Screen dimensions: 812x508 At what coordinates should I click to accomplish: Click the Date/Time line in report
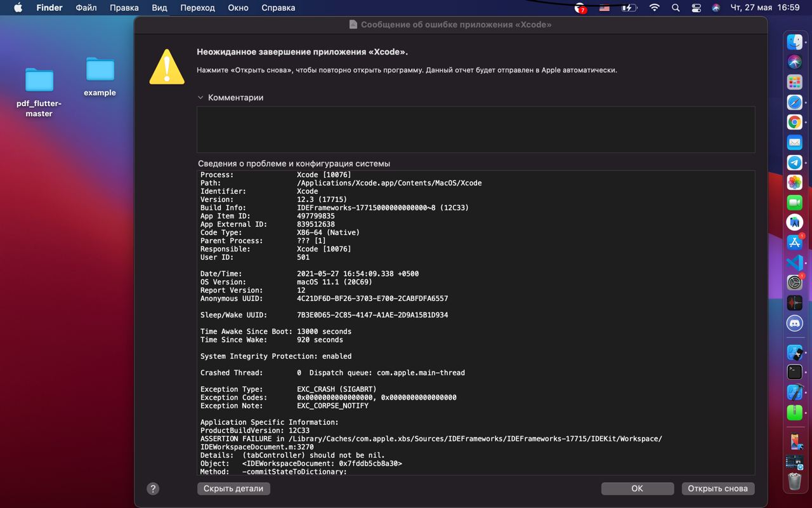pos(310,274)
